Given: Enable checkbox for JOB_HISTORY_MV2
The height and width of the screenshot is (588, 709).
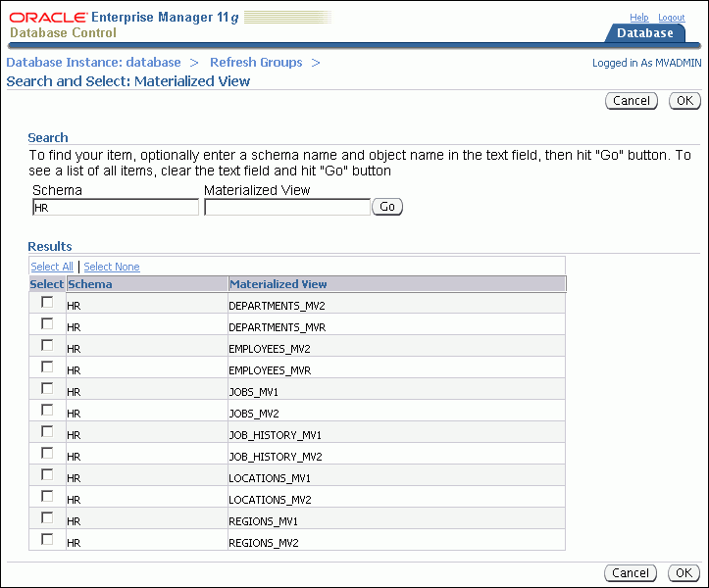Looking at the screenshot, I should click(47, 453).
